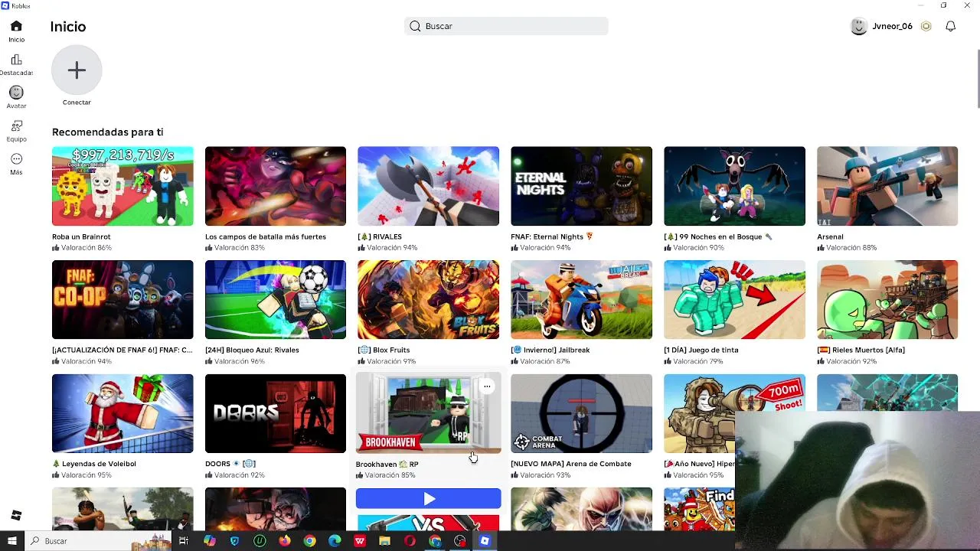Open the blue shield taskbar icon
This screenshot has height=551, width=980.
[x=234, y=541]
